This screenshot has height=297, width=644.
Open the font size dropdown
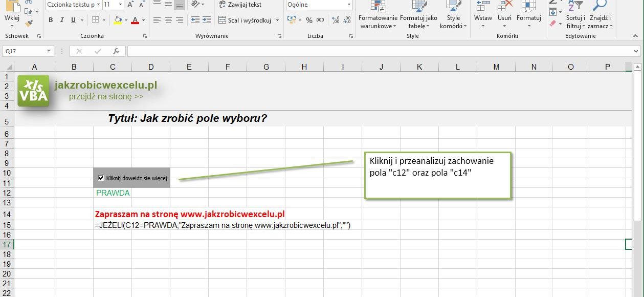[120, 5]
